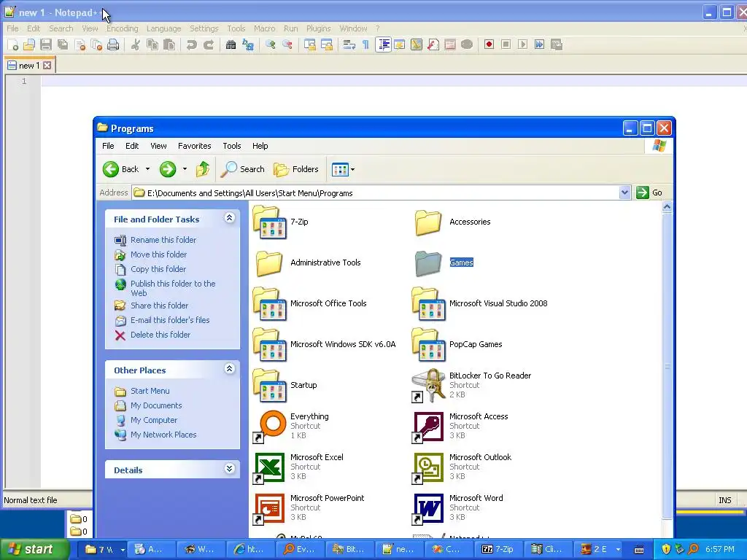Image resolution: width=747 pixels, height=560 pixels.
Task: Select the BitLocker To Go Reader shortcut
Action: coord(472,385)
